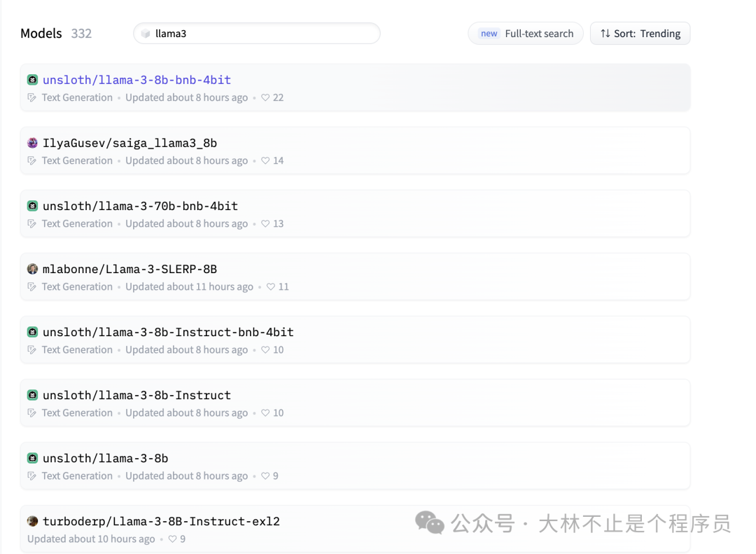The image size is (756, 554).
Task: Click unsloth avatar beside llama-3-70b-bnb-4bit
Action: tap(32, 206)
